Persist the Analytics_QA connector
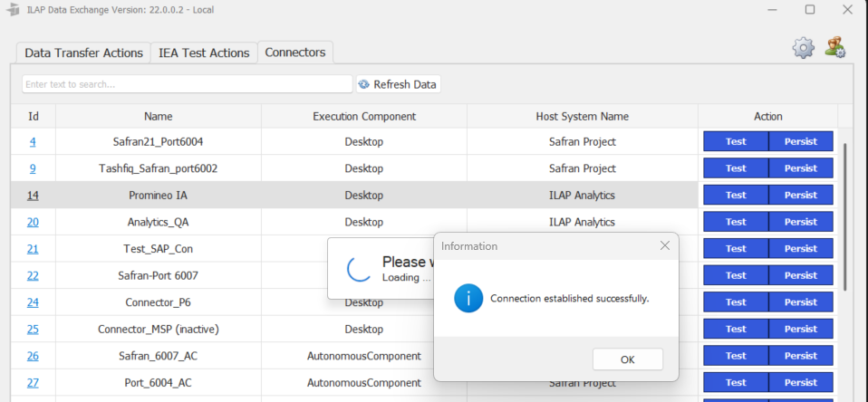 801,222
